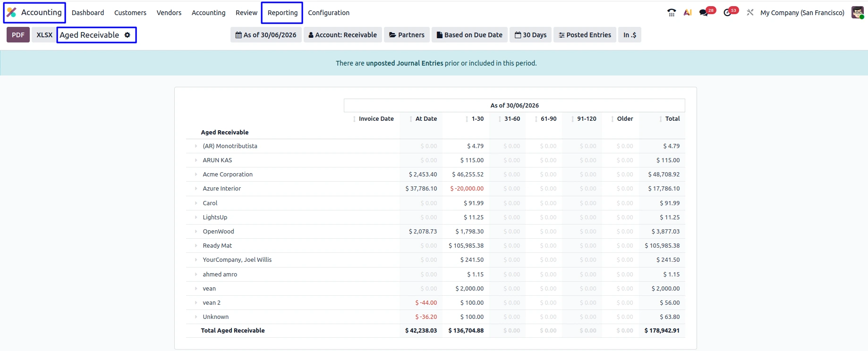
Task: Expand the ahmed amro row
Action: point(196,275)
